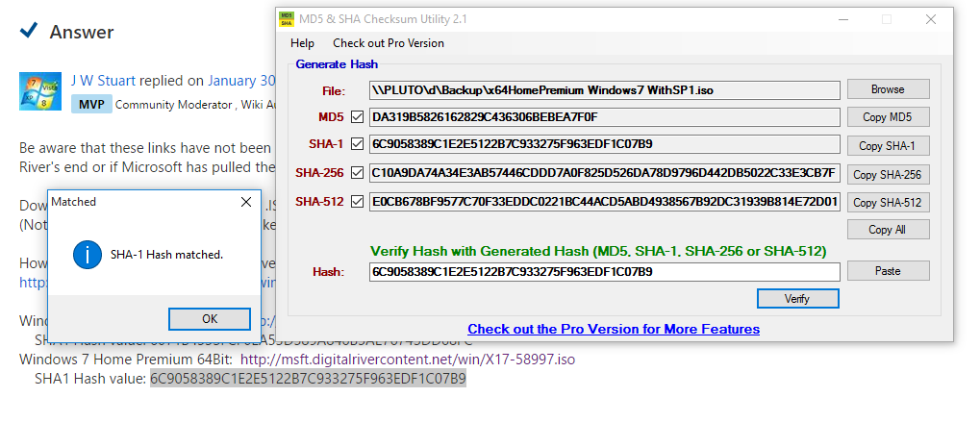The image size is (980, 422).
Task: Toggle the SHA-512 checkbox
Action: [x=357, y=202]
